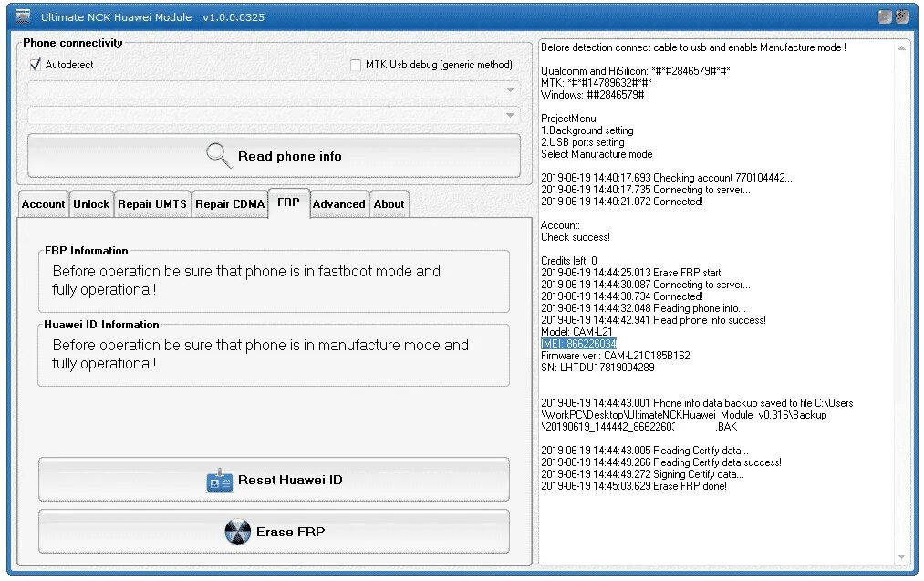
Task: Click the Qualcomm and HiSilicon code line
Action: click(x=635, y=71)
